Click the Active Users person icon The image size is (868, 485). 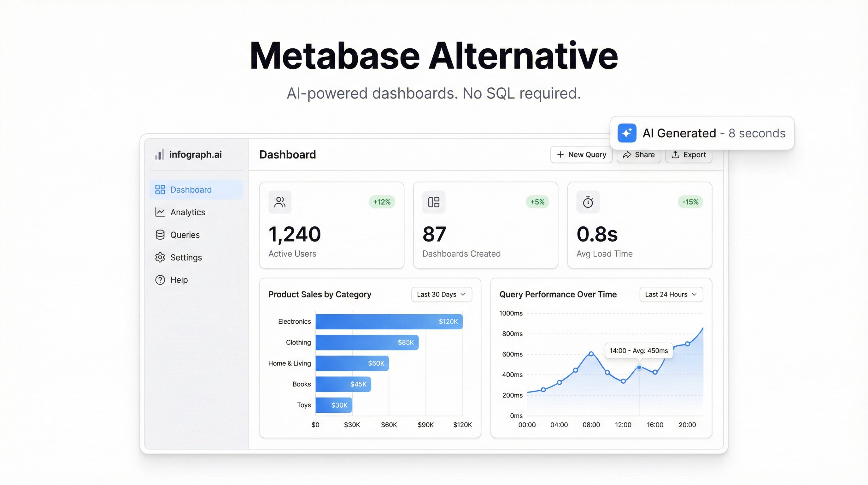coord(280,202)
